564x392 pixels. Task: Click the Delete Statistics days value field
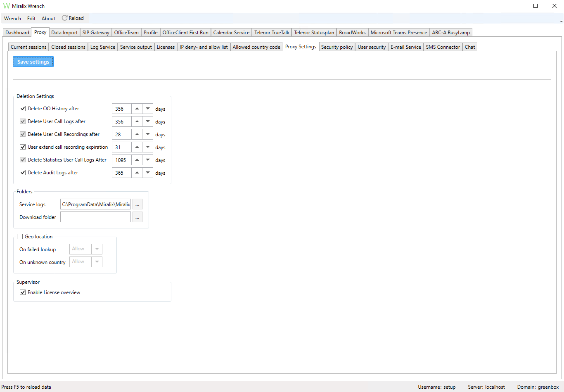[122, 160]
